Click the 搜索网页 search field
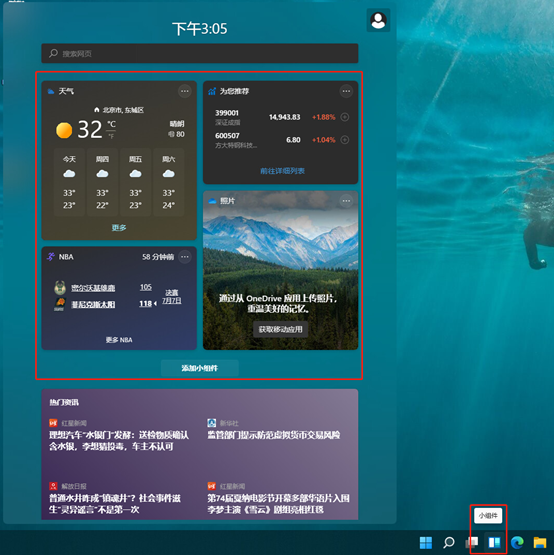 point(200,53)
